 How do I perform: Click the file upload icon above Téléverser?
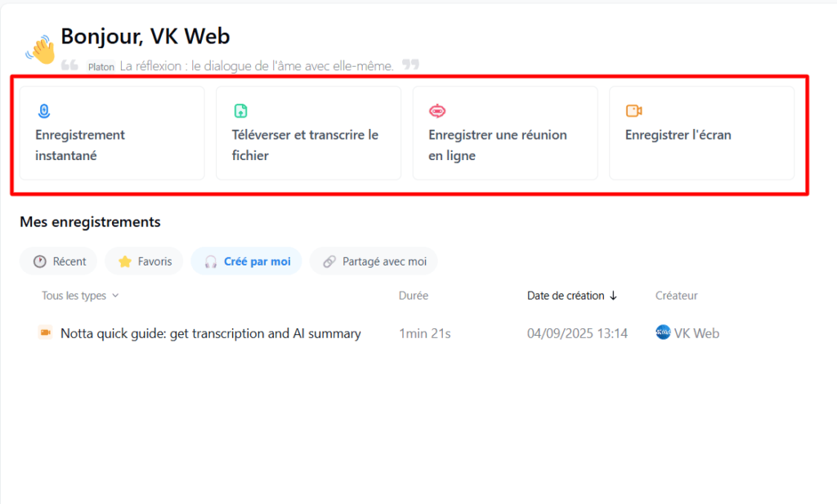coord(239,108)
